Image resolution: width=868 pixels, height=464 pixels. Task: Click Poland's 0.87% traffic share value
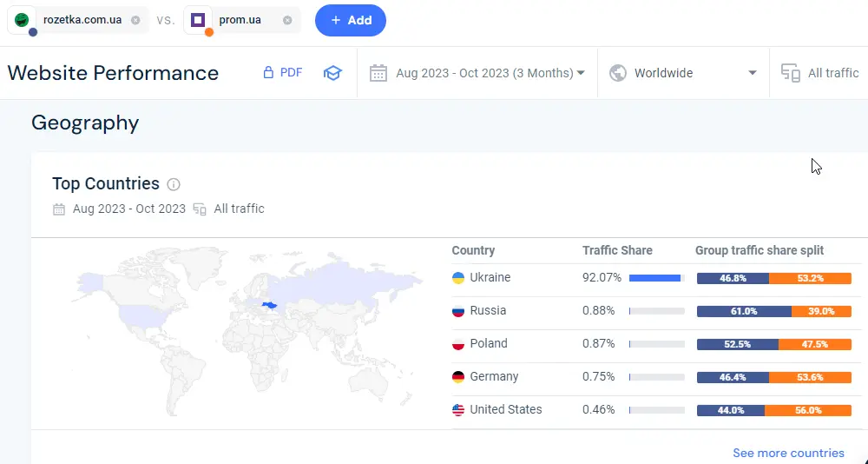click(598, 343)
